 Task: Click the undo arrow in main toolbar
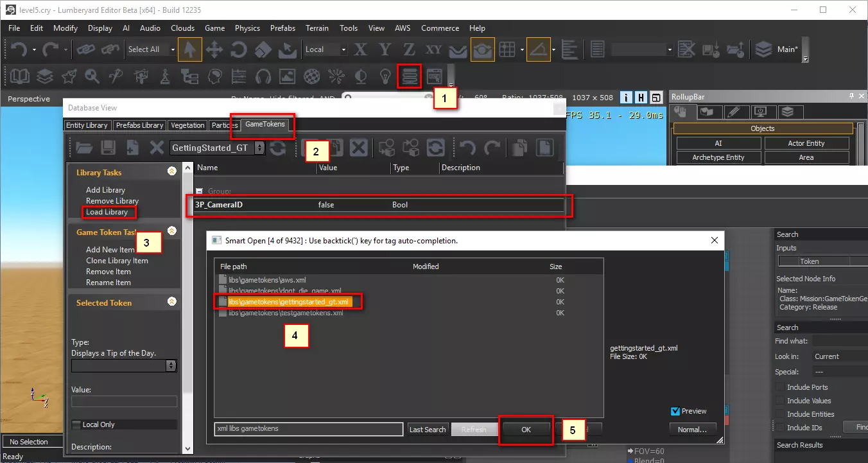(x=18, y=49)
